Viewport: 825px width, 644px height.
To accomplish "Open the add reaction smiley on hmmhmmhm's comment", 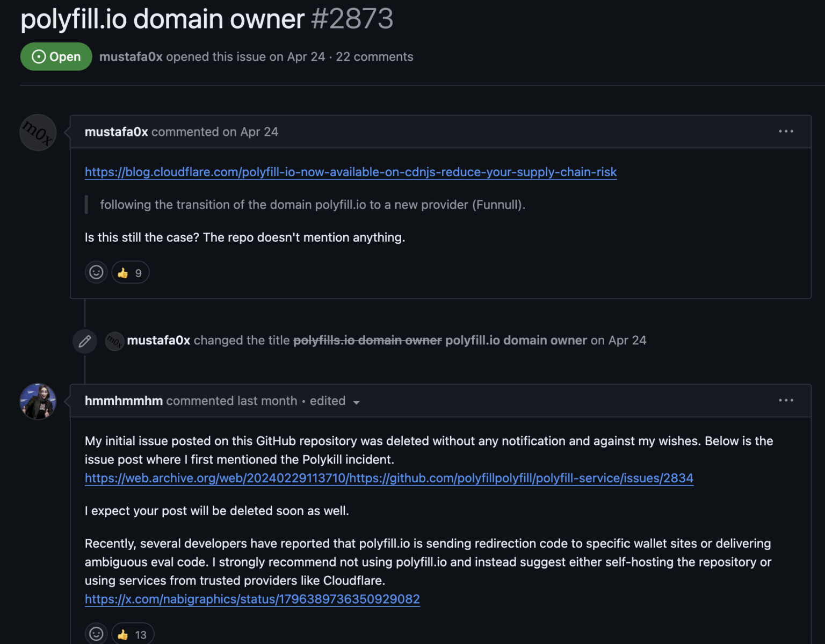I will point(96,634).
